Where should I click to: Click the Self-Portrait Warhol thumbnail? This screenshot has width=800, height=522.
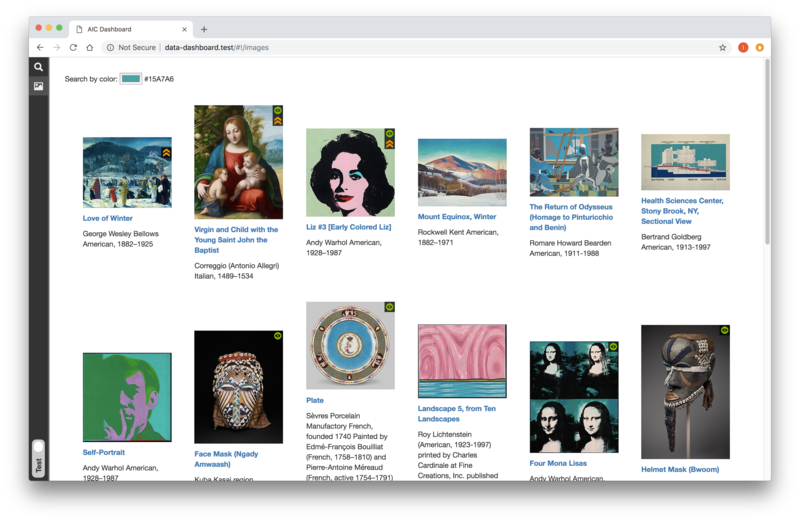[x=127, y=397]
